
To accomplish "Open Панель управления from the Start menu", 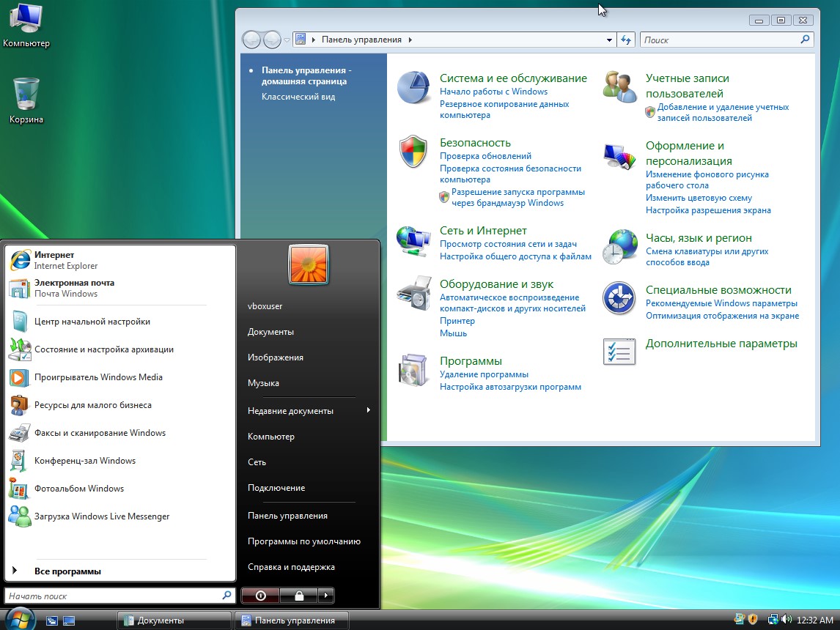I will click(287, 516).
